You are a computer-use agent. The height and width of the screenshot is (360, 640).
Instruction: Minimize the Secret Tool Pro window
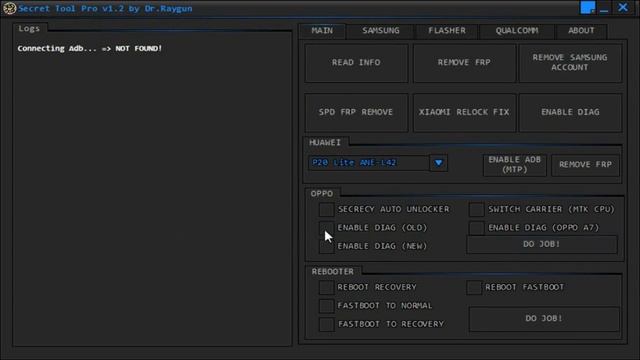click(x=604, y=9)
